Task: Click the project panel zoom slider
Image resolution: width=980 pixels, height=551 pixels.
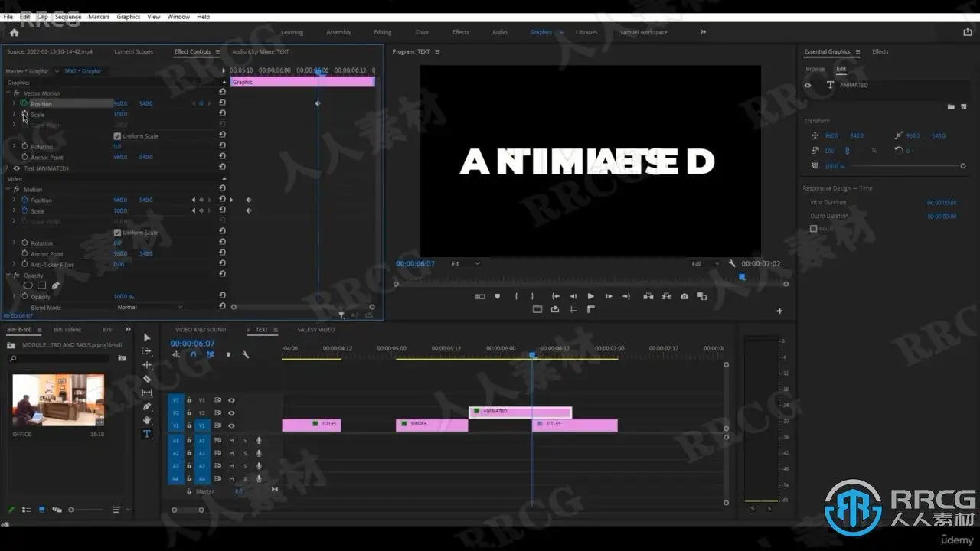Action: tap(86, 510)
